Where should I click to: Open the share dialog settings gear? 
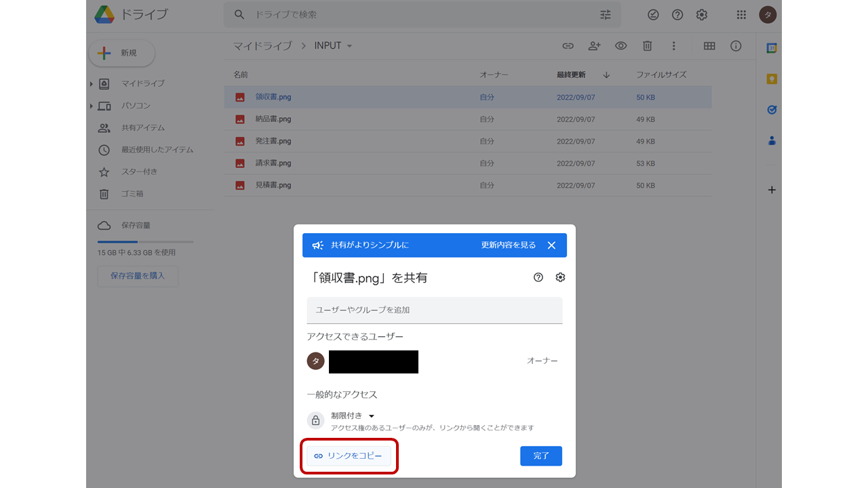[x=560, y=277]
